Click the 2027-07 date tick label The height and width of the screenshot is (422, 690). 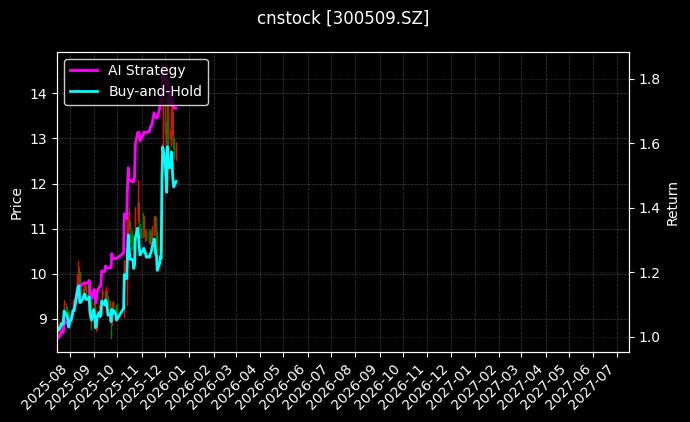point(593,386)
